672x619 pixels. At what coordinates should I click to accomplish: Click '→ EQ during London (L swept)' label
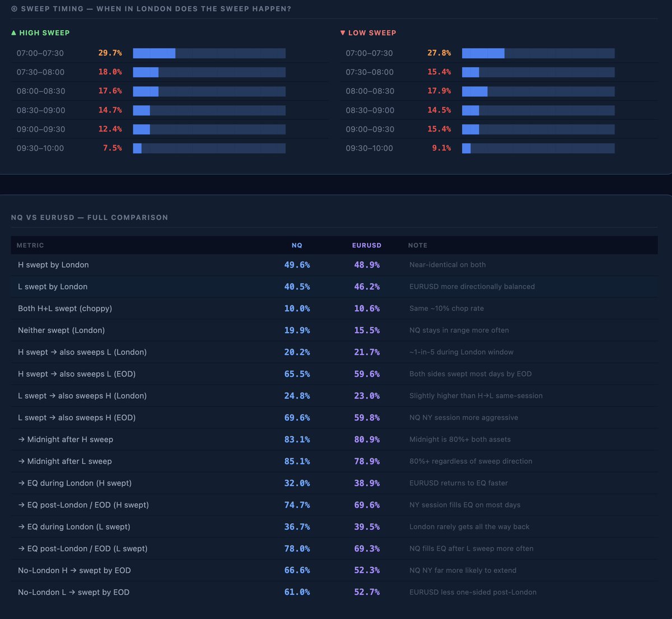(74, 527)
